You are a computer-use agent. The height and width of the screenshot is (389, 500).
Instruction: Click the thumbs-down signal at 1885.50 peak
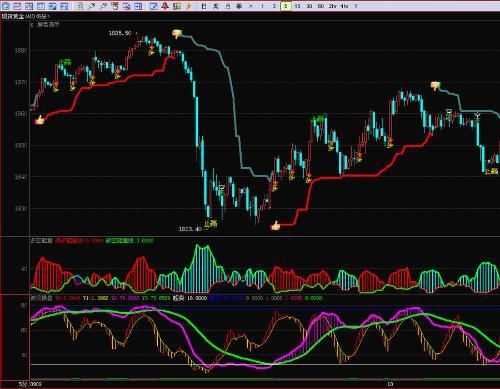177,33
